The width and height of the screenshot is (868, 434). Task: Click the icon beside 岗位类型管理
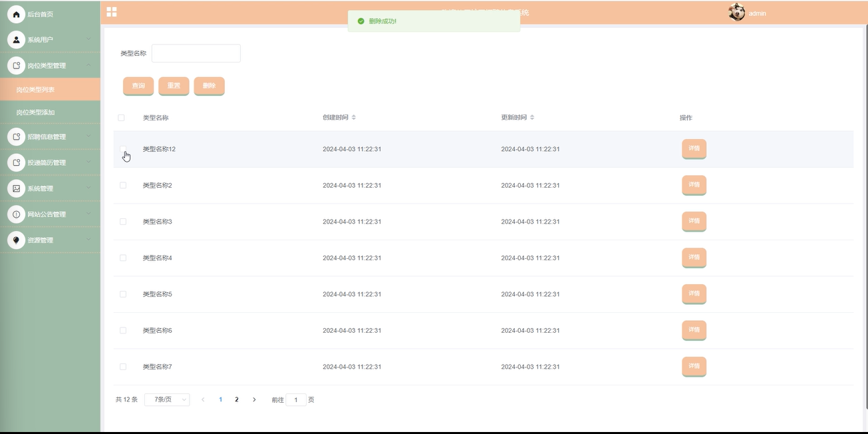point(16,65)
